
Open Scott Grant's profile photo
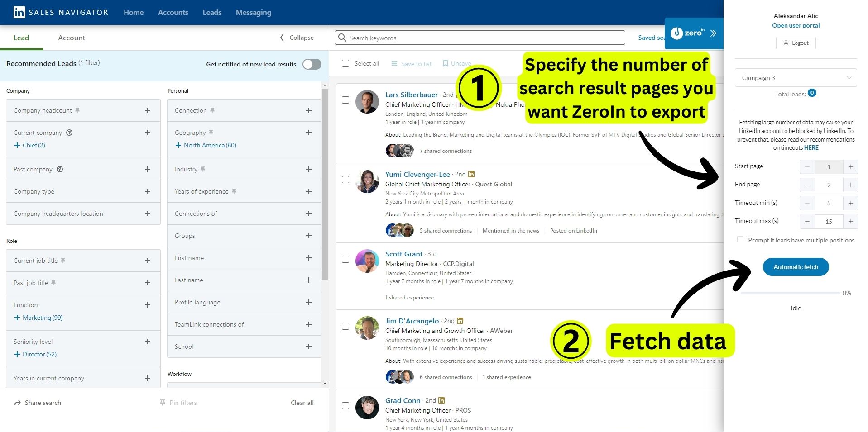pos(367,261)
